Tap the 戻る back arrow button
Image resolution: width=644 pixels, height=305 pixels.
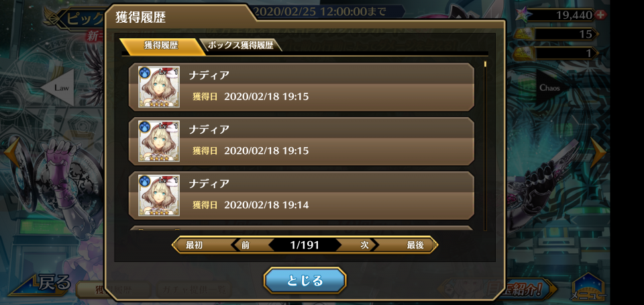pyautogui.click(x=41, y=284)
